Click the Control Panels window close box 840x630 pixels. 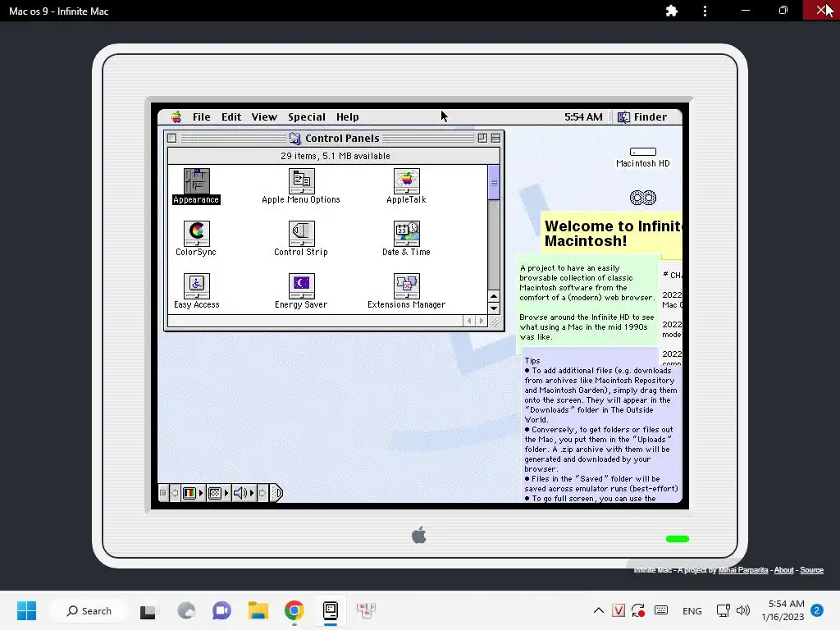point(172,138)
